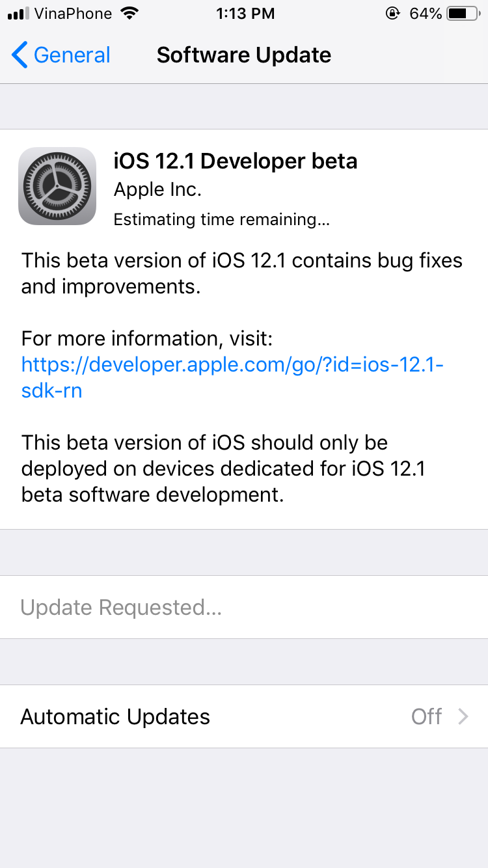Tap the 64% battery percentage
This screenshot has height=868, width=488.
tap(426, 14)
